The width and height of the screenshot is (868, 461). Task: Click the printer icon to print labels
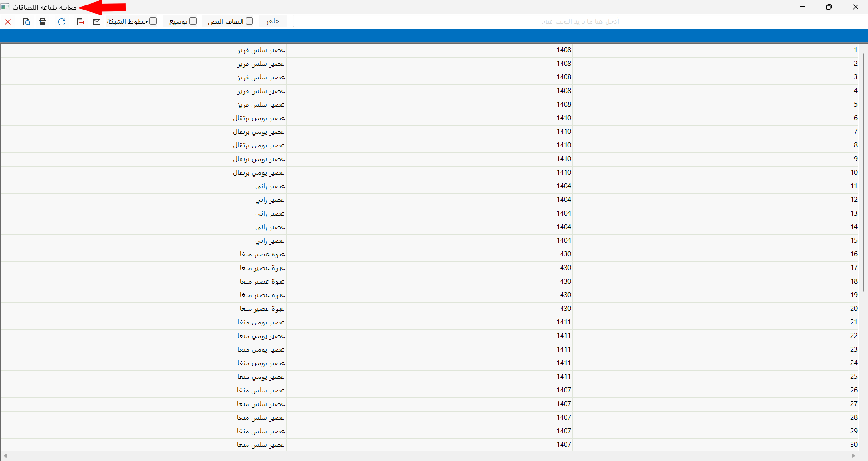coord(43,21)
